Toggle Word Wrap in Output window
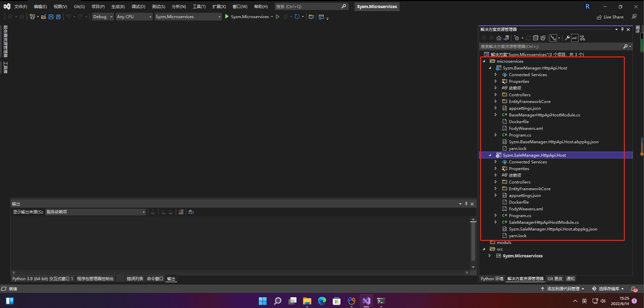This screenshot has width=644, height=308. (191, 212)
